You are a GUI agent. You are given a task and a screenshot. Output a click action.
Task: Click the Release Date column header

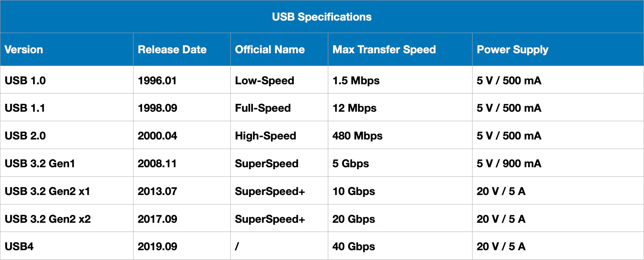click(x=172, y=49)
